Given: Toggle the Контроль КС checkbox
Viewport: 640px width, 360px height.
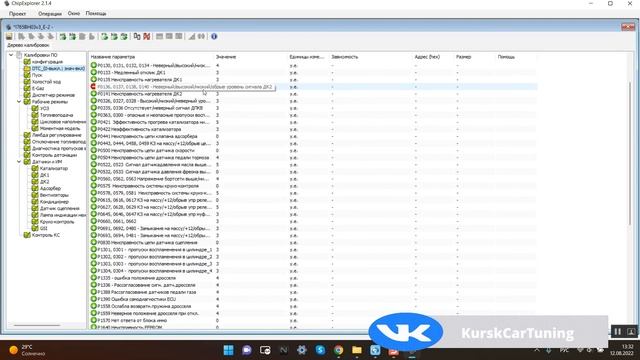Looking at the screenshot, I should (27, 235).
